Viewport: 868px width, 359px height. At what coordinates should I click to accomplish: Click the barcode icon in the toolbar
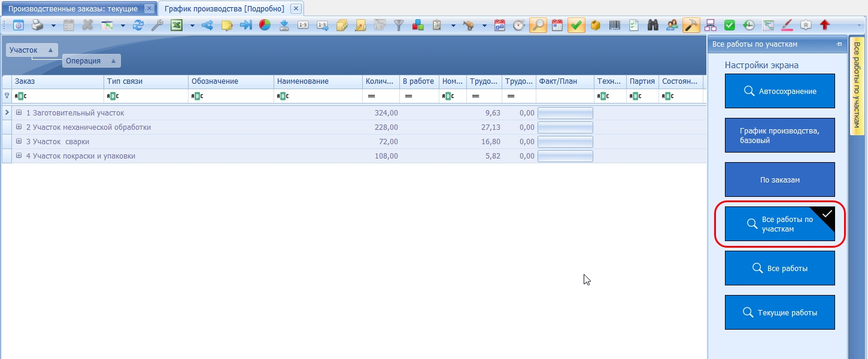pos(615,25)
